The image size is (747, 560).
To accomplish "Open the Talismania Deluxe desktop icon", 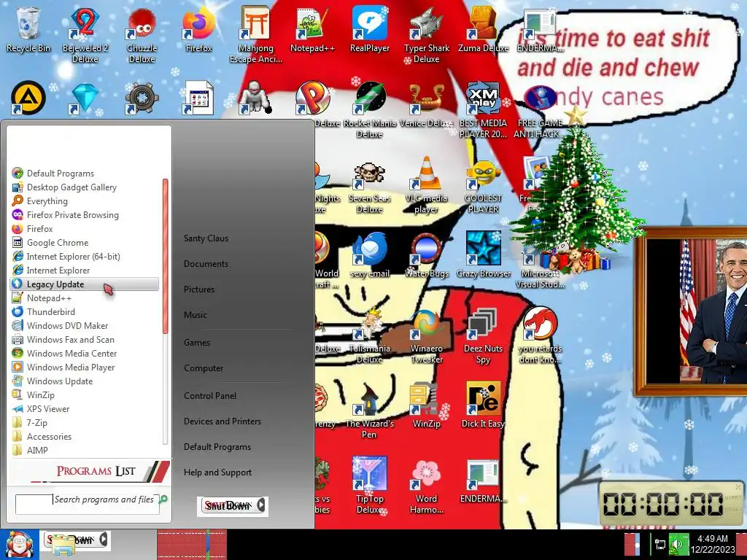I will click(x=370, y=336).
